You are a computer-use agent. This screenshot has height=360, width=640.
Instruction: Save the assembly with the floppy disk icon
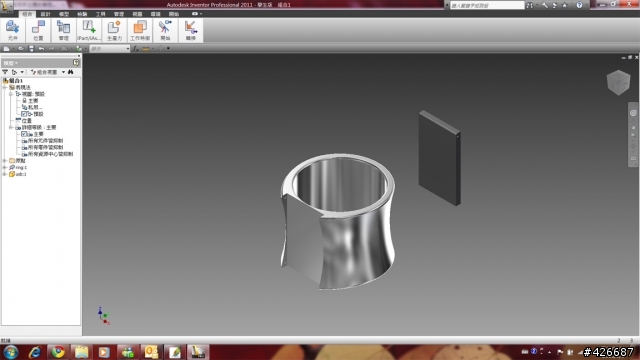pyautogui.click(x=31, y=49)
